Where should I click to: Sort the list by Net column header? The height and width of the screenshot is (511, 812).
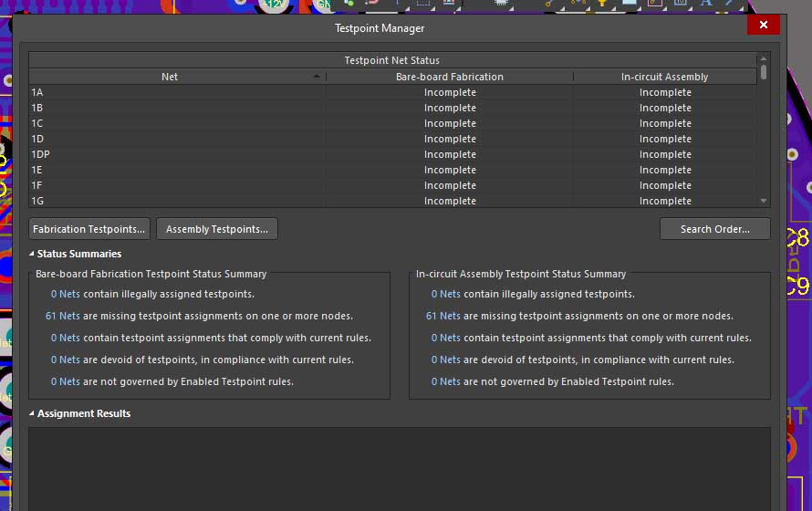tap(170, 77)
